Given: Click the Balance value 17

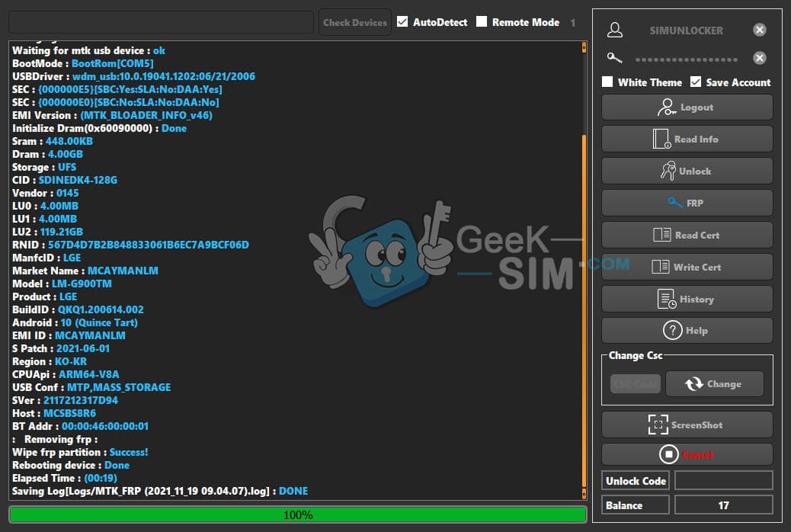Looking at the screenshot, I should coord(723,505).
